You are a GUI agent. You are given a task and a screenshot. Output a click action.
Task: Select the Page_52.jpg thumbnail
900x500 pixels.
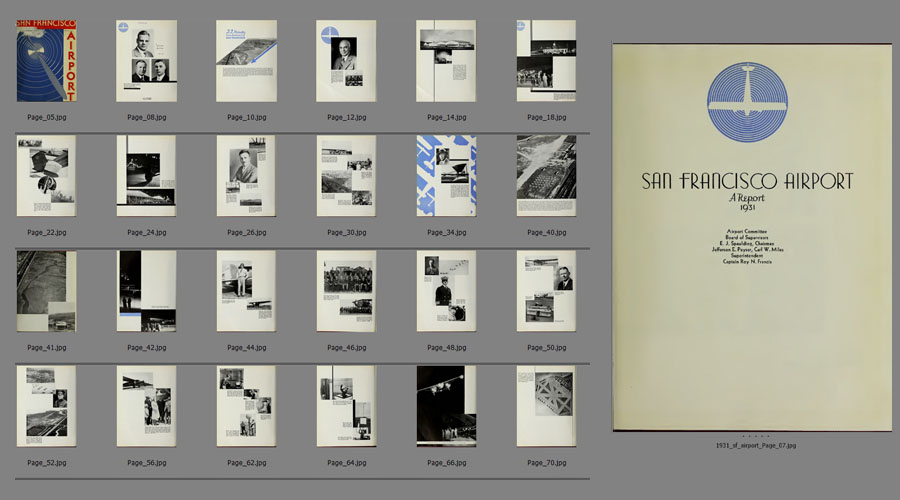pos(46,406)
